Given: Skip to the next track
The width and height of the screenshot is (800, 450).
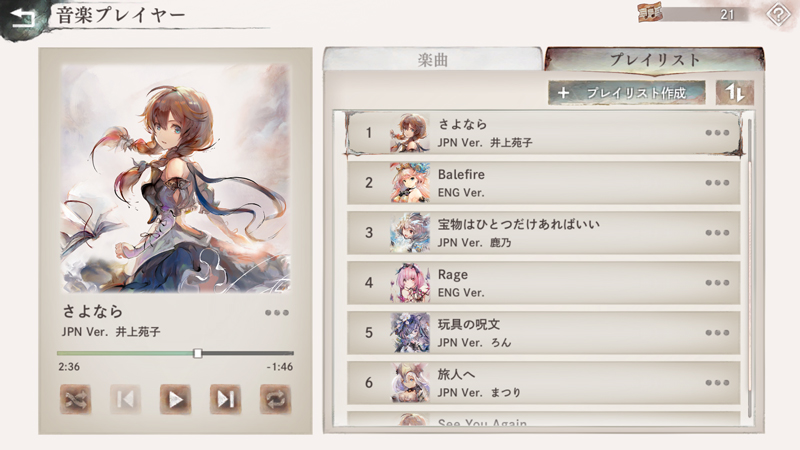Looking at the screenshot, I should point(226,399).
